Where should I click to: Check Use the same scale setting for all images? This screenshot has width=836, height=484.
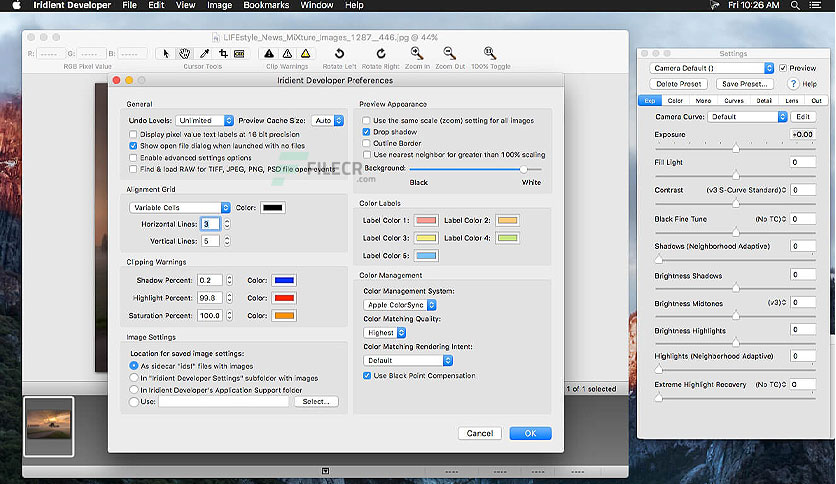[366, 120]
